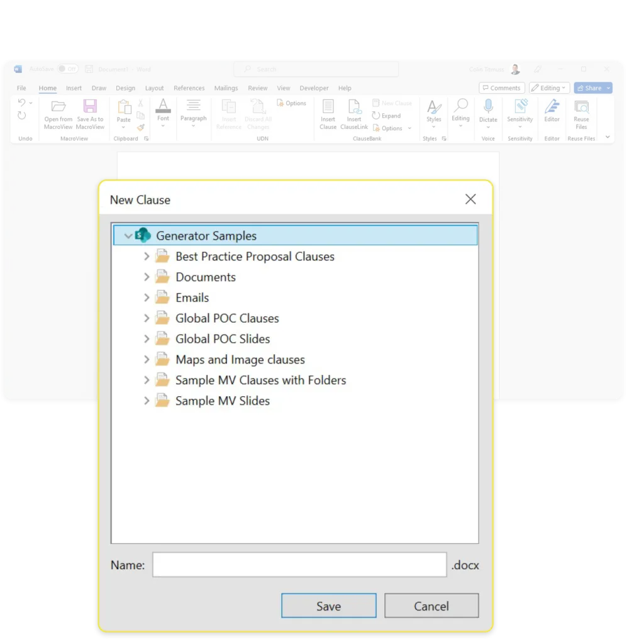Expand Maps and Image clauses chevron

(147, 359)
